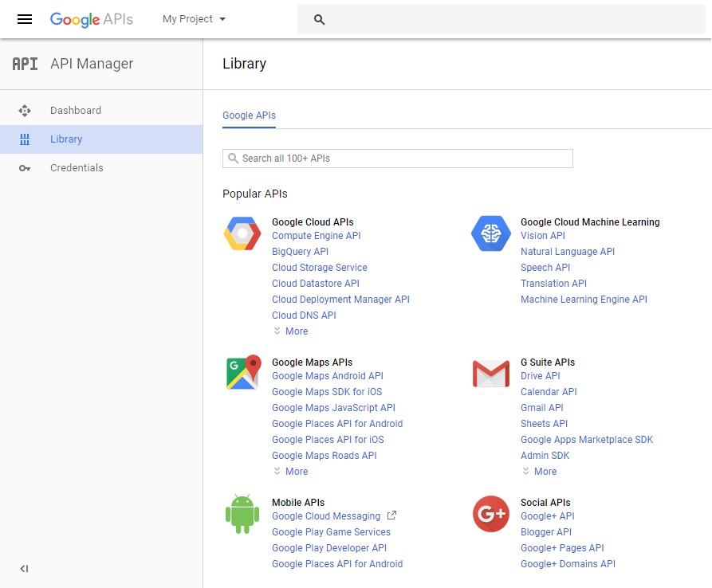
Task: Open the Gmail API link
Action: click(541, 408)
